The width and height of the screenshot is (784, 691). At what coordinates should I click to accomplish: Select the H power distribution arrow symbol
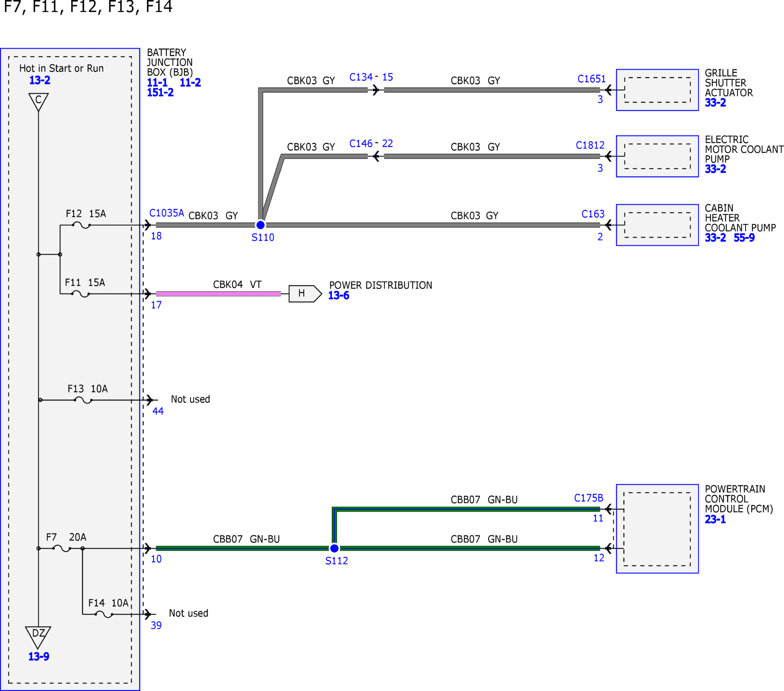coord(305,293)
